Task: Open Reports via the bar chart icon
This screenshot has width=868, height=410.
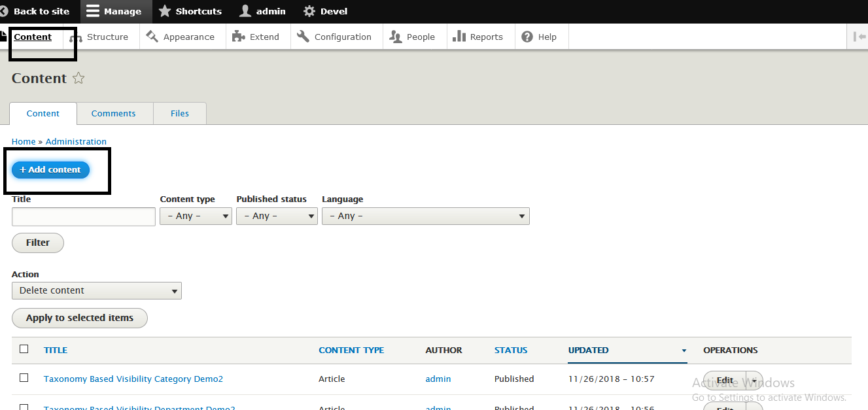Action: click(459, 37)
